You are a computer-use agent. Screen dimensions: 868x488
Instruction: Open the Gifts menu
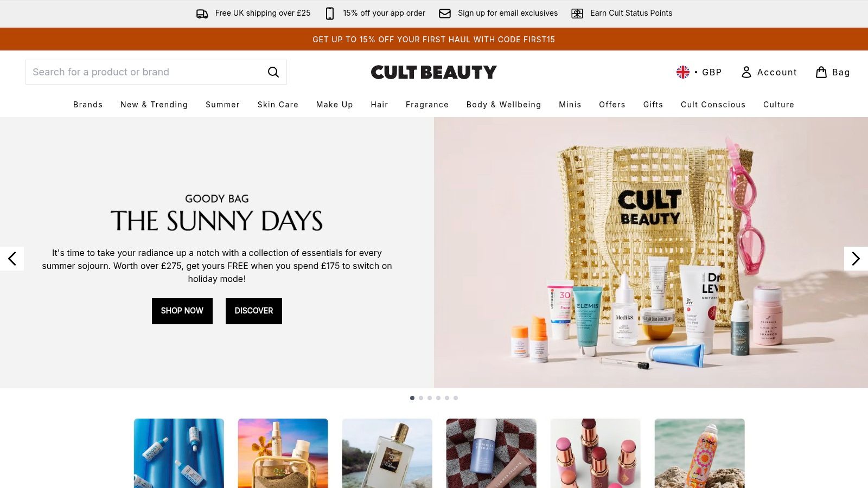point(653,105)
